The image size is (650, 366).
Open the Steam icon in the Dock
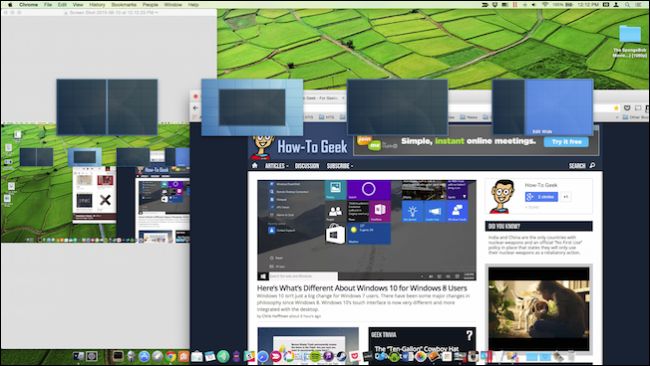click(x=341, y=356)
